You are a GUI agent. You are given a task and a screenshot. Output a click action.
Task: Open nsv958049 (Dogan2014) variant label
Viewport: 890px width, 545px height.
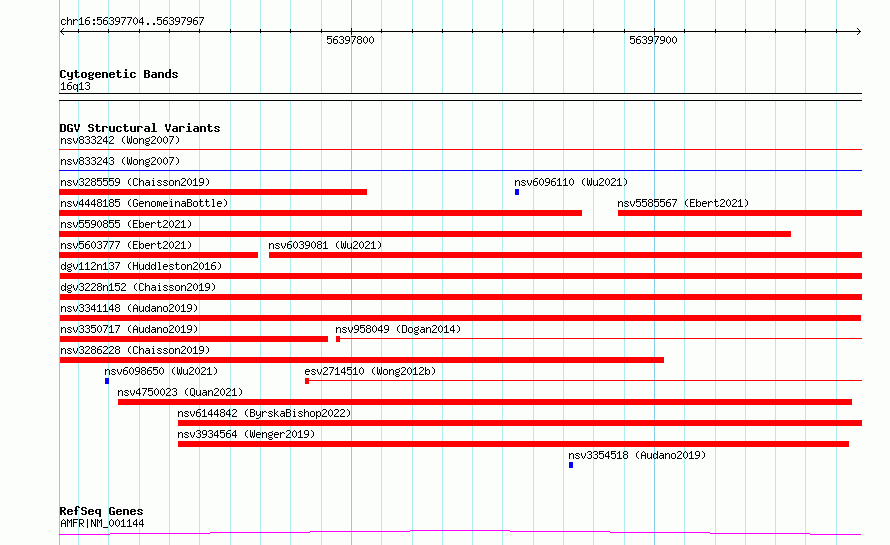coord(398,329)
